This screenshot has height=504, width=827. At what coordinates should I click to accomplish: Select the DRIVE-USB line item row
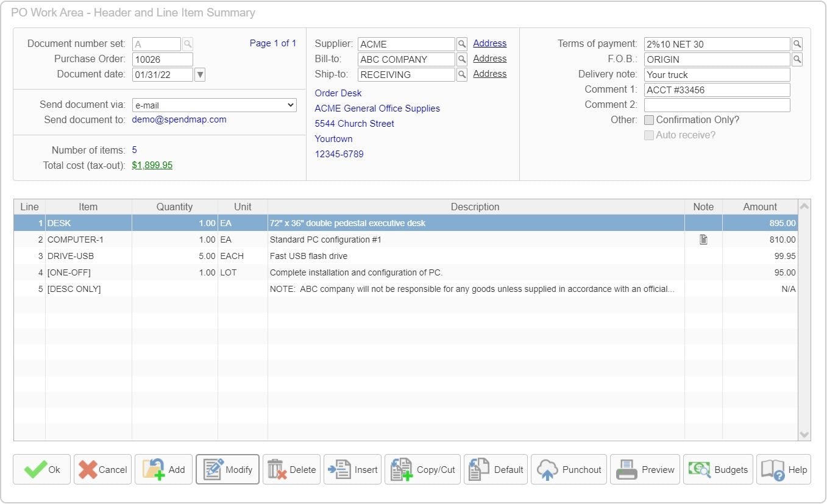[244, 256]
